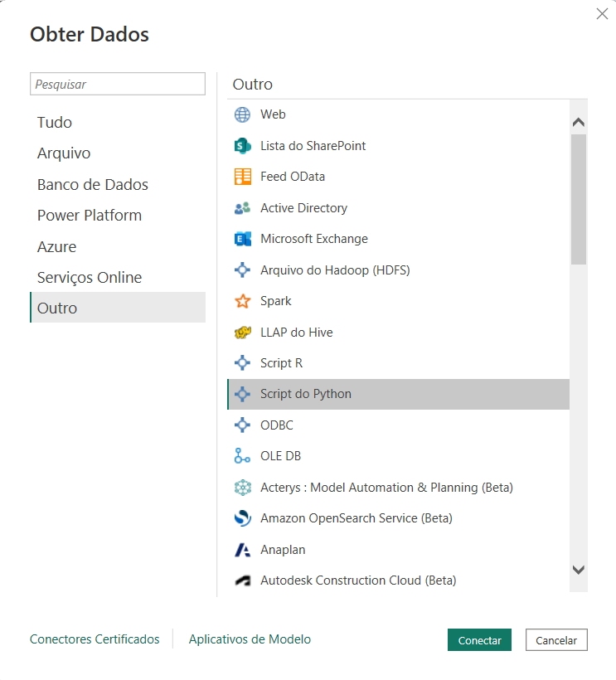Close the Obter Dados dialog

[602, 14]
